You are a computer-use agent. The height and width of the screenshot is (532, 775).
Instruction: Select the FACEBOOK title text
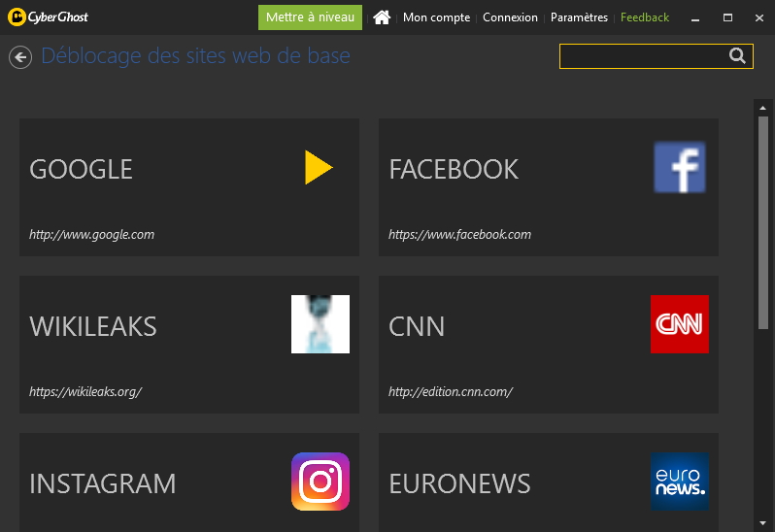[454, 170]
